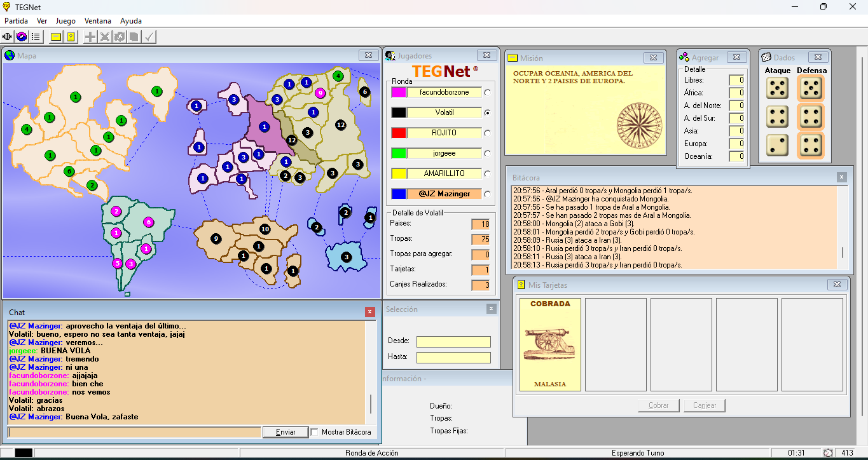Viewport: 868px width, 460px height.
Task: Select the Malasia cannon card
Action: (550, 344)
